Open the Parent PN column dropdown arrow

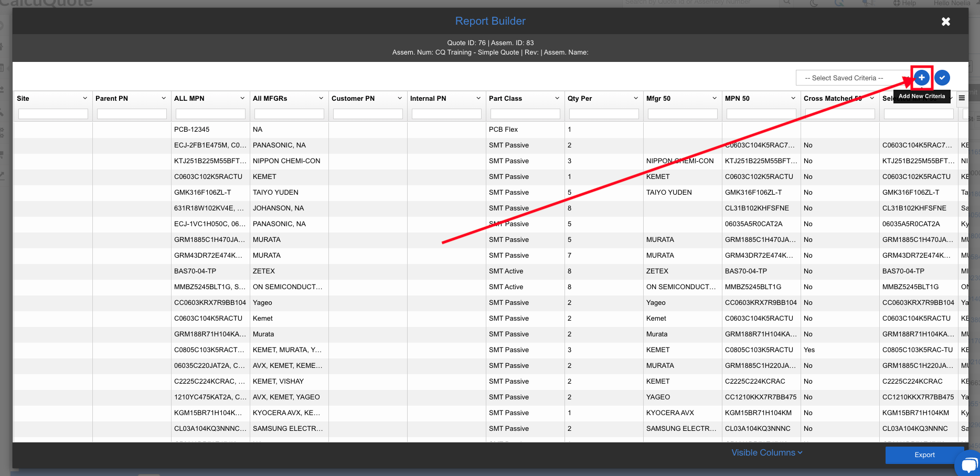[164, 98]
